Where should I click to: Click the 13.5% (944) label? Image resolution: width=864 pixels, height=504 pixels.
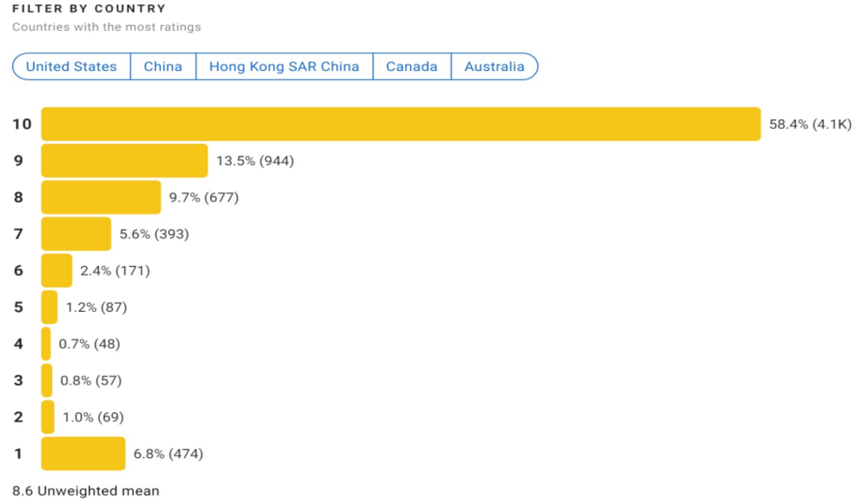[255, 161]
